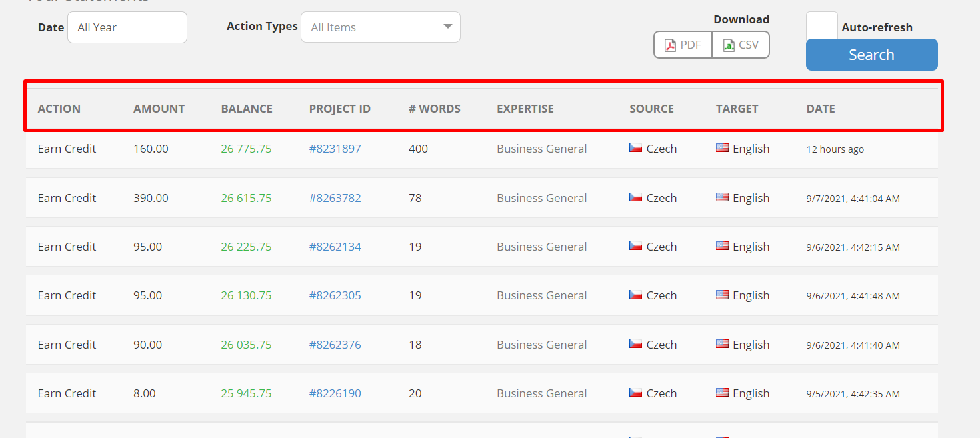Click word count 20
Viewport: 980px width, 438px height.
[415, 393]
